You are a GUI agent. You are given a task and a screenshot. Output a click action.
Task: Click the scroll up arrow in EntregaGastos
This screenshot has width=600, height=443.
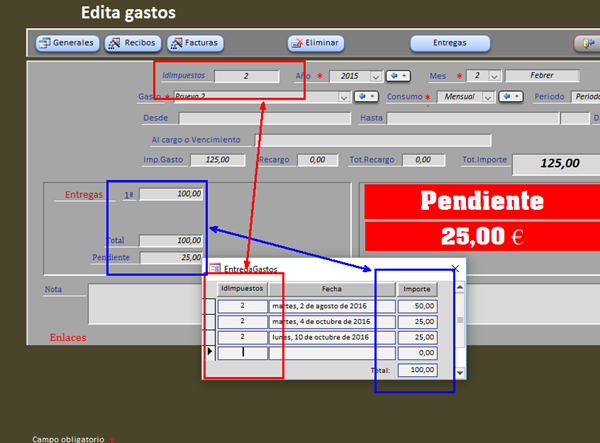(x=460, y=287)
